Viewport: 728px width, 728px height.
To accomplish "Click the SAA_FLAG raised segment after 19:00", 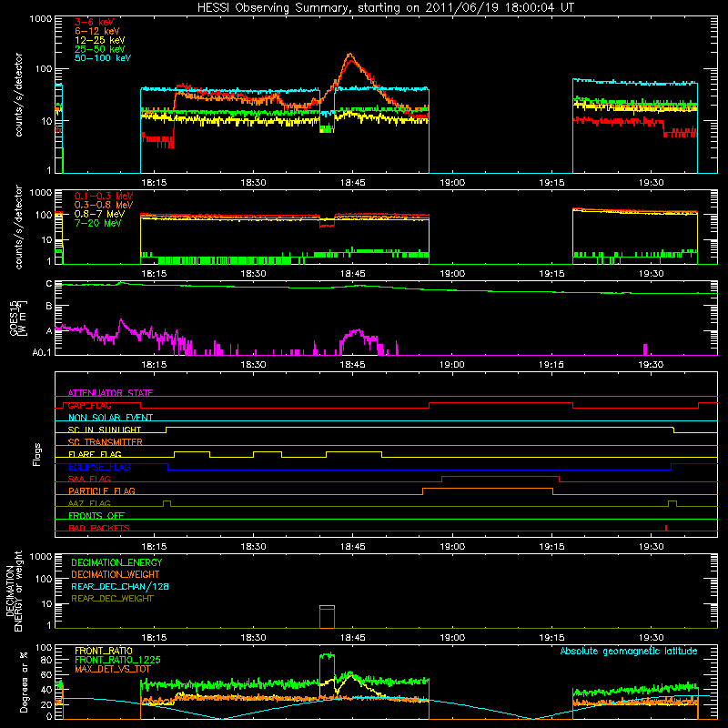I will (x=500, y=477).
